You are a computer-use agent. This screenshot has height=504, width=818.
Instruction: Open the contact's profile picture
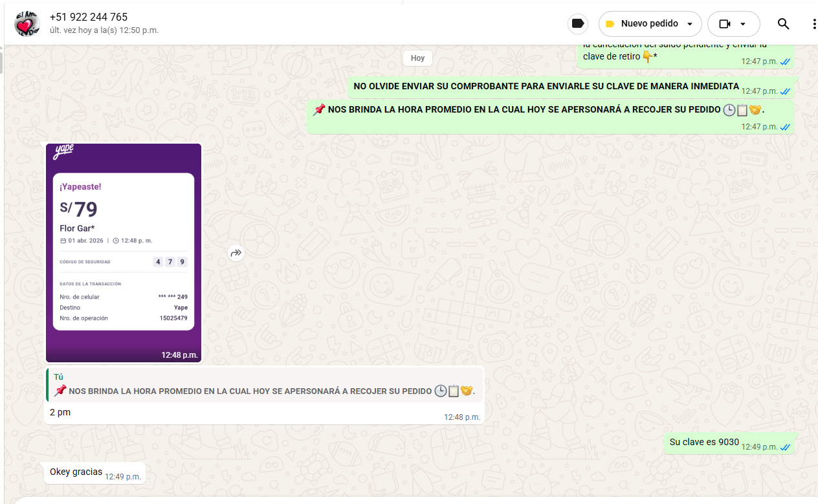click(x=27, y=24)
